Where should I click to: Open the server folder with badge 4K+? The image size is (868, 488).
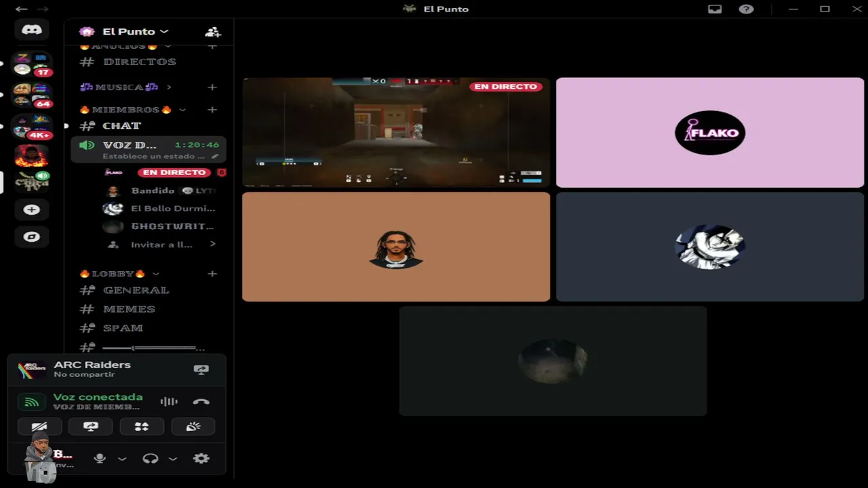click(x=32, y=127)
